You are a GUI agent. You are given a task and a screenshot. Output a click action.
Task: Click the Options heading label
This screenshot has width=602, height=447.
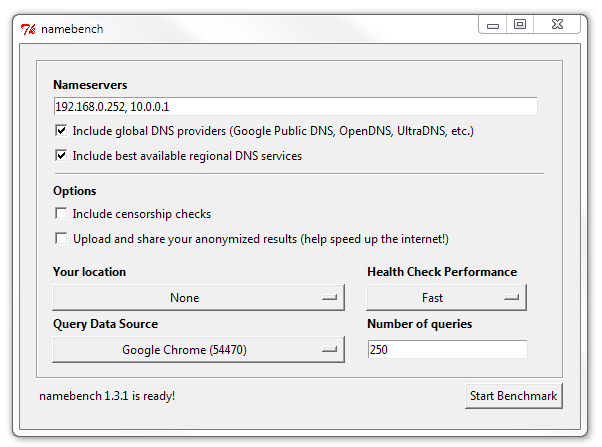click(x=75, y=191)
